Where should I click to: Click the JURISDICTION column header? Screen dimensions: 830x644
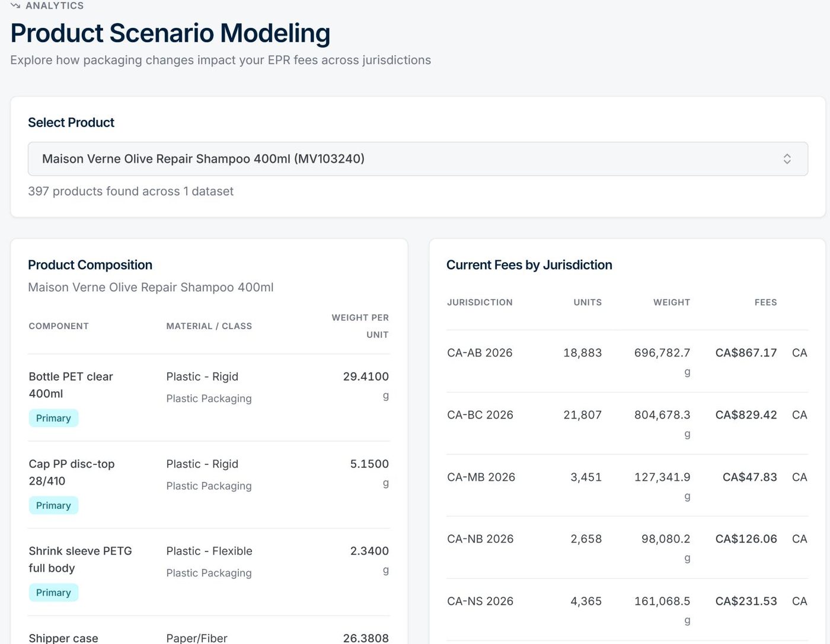point(480,302)
